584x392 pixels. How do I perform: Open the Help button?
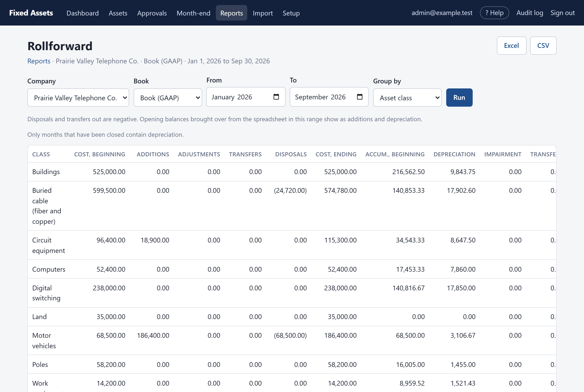tap(494, 13)
